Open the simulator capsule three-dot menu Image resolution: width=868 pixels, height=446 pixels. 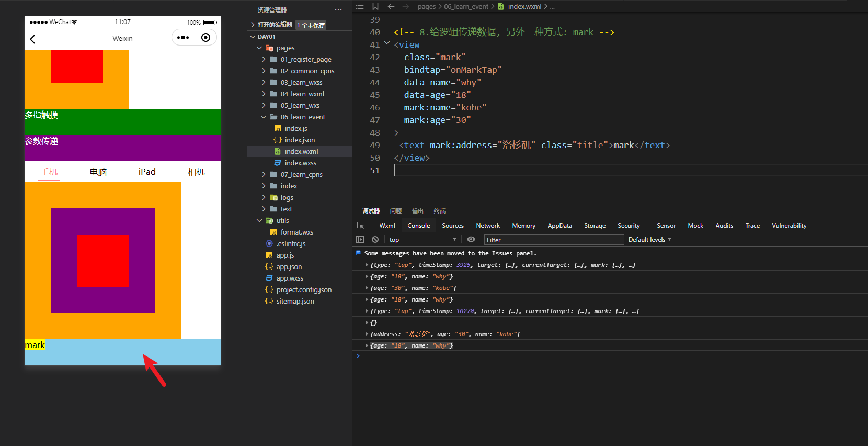click(183, 38)
